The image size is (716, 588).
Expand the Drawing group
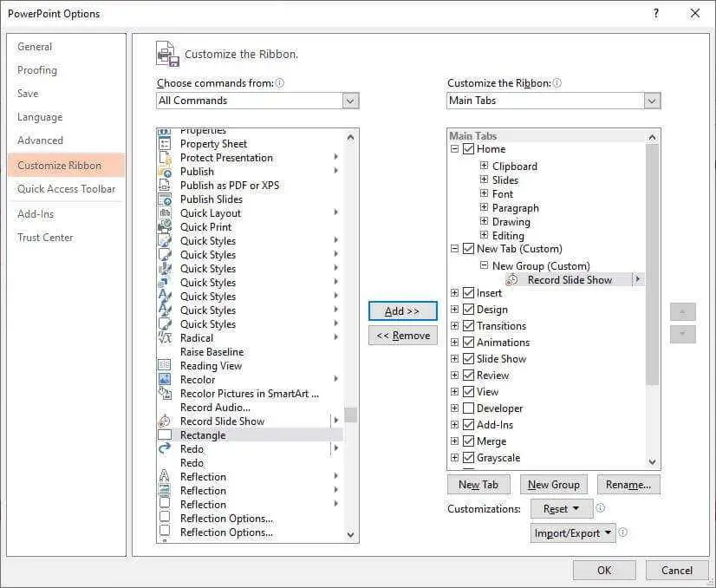484,221
